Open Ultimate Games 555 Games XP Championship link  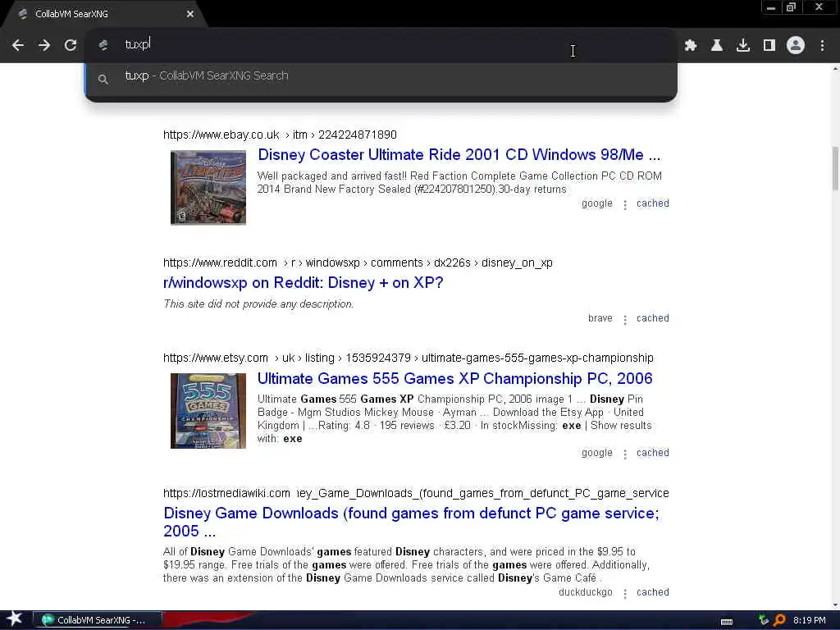pyautogui.click(x=454, y=379)
